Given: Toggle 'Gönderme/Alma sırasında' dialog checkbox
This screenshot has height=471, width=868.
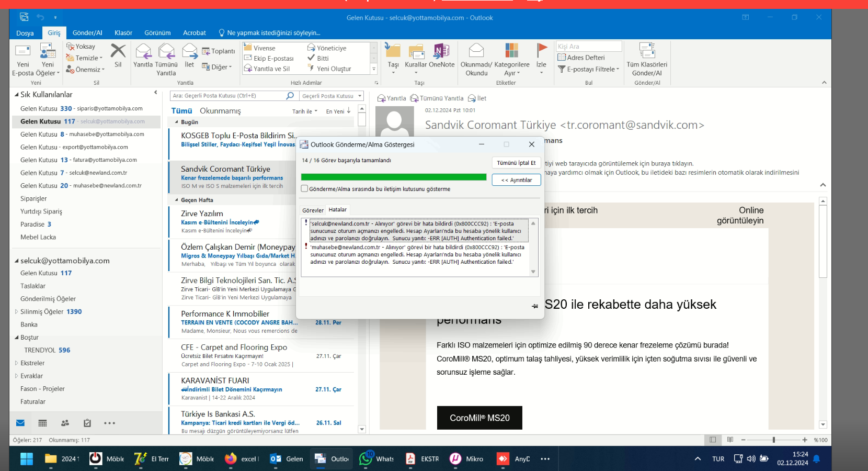Looking at the screenshot, I should [304, 189].
